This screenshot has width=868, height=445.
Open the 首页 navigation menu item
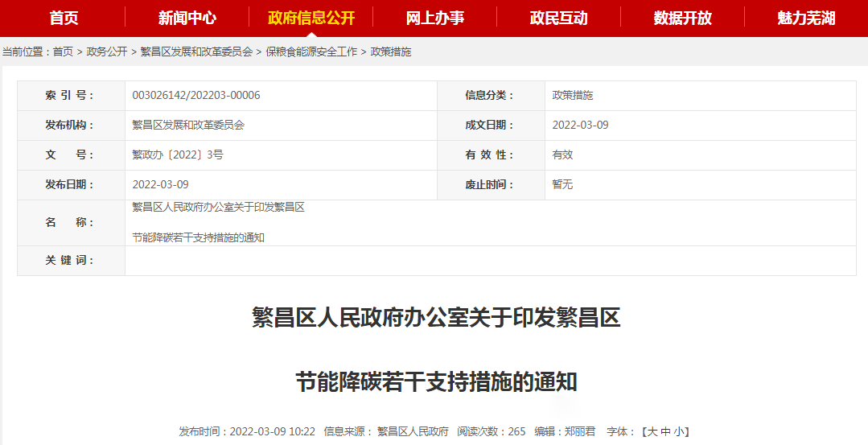click(64, 18)
